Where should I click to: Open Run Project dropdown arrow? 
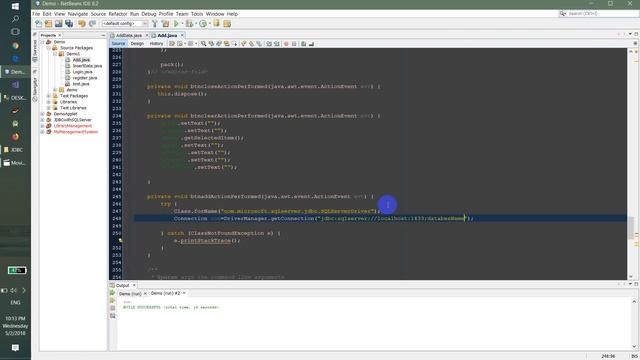(182, 24)
